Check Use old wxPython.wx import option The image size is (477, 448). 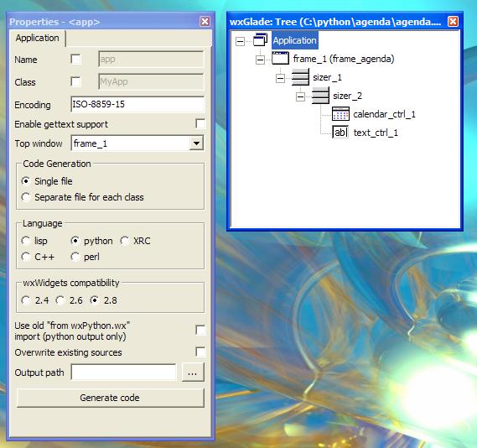(200, 330)
